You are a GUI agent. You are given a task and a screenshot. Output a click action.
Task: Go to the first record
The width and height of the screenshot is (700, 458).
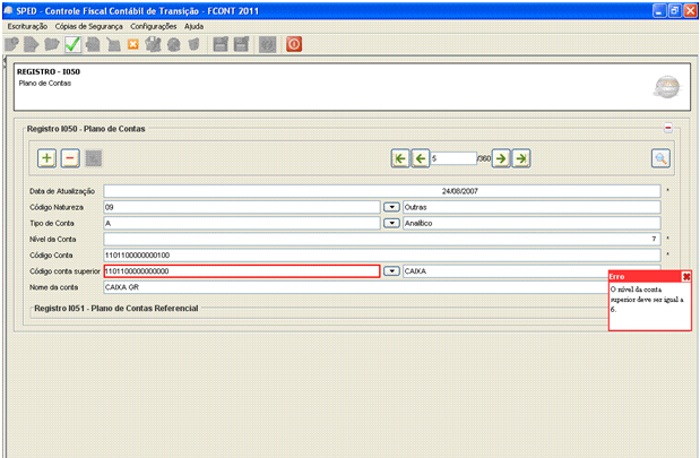point(401,158)
